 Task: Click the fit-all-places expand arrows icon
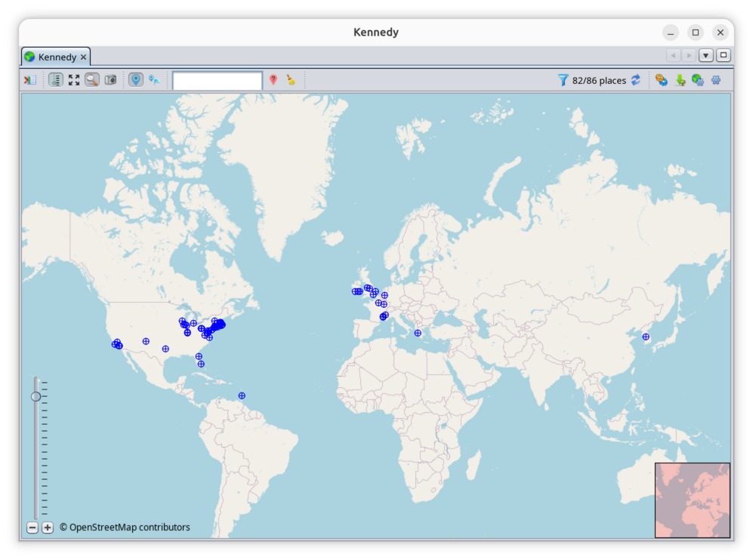[74, 80]
